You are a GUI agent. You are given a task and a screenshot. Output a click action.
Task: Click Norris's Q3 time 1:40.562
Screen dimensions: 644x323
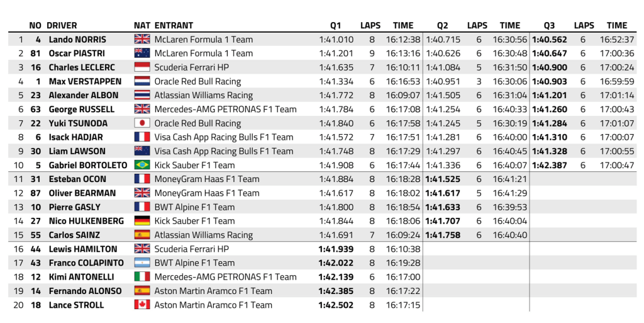coord(549,40)
